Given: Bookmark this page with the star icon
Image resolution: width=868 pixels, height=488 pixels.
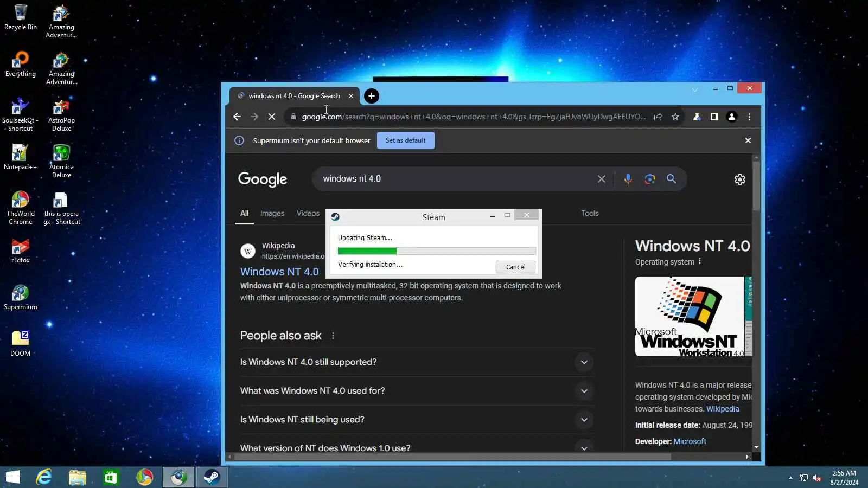Looking at the screenshot, I should 675,117.
